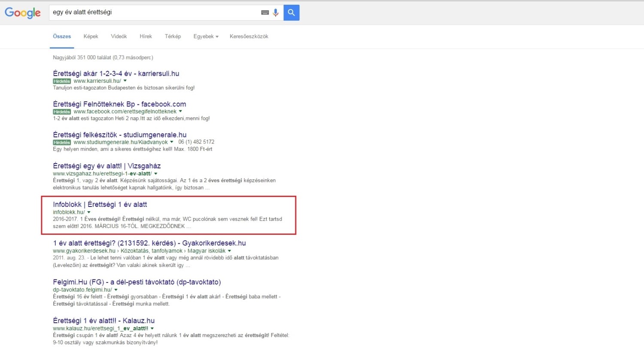Click the Hirdetés badge of facebook.com ad
Screen dimensions: 644x349
[x=62, y=112]
